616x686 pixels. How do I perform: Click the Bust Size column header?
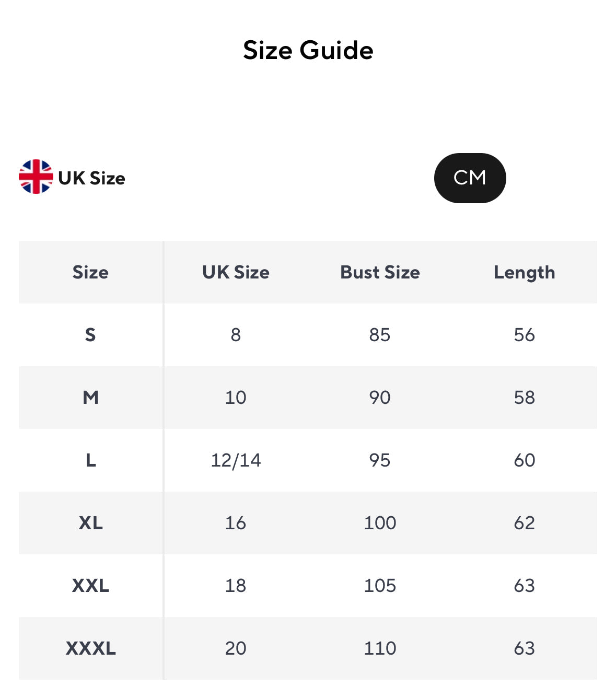click(x=380, y=272)
